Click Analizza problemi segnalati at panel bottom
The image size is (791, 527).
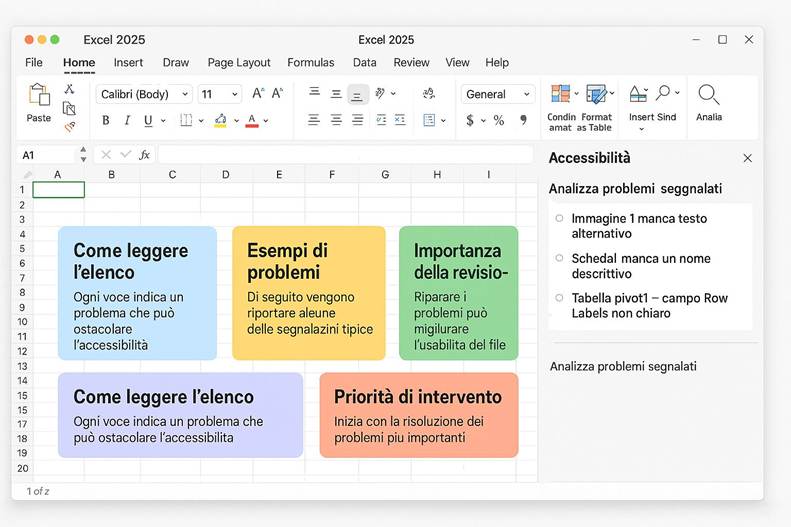tap(623, 366)
